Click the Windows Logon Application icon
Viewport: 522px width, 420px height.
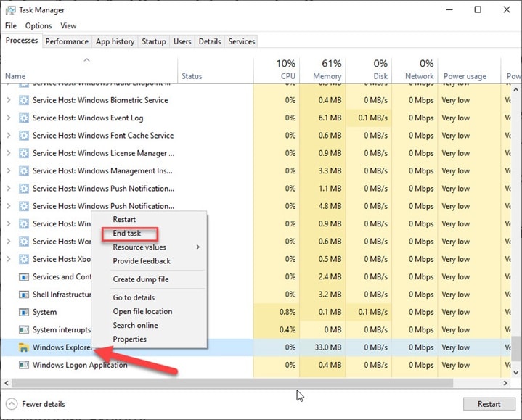(24, 365)
